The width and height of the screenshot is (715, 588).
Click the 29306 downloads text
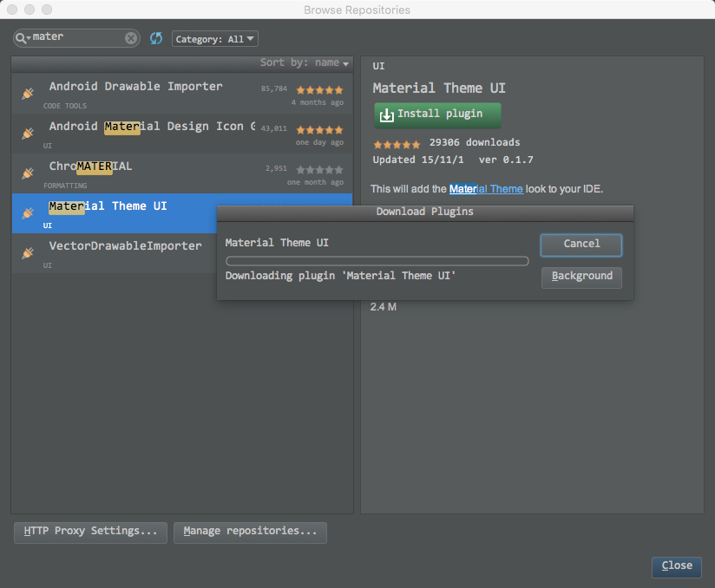[x=475, y=143]
